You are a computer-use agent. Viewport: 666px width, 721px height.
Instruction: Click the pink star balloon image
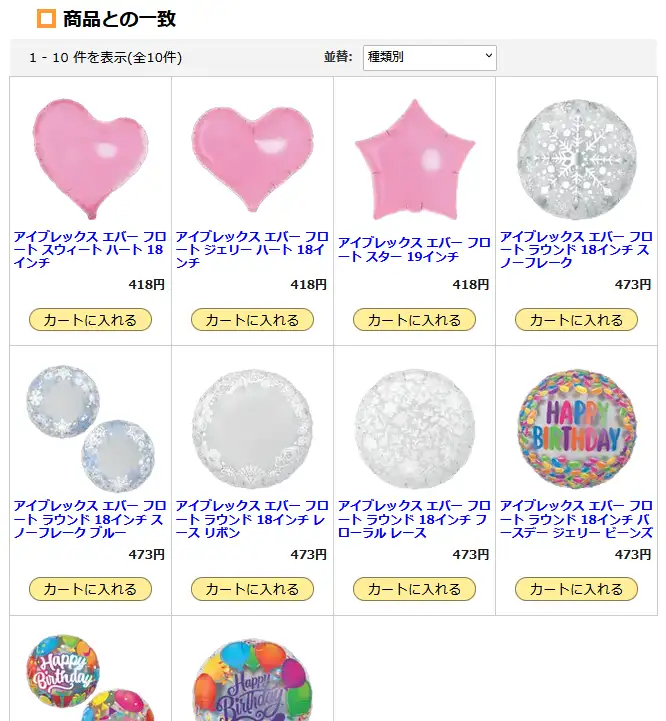414,159
